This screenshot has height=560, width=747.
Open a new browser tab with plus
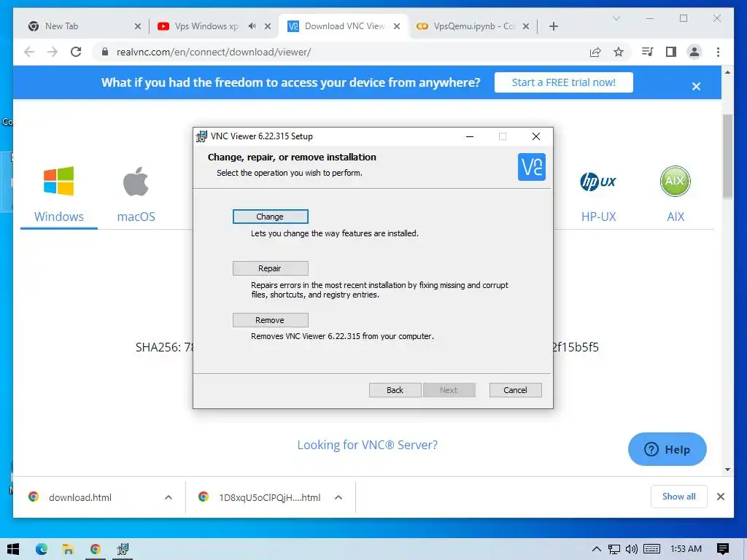point(553,26)
